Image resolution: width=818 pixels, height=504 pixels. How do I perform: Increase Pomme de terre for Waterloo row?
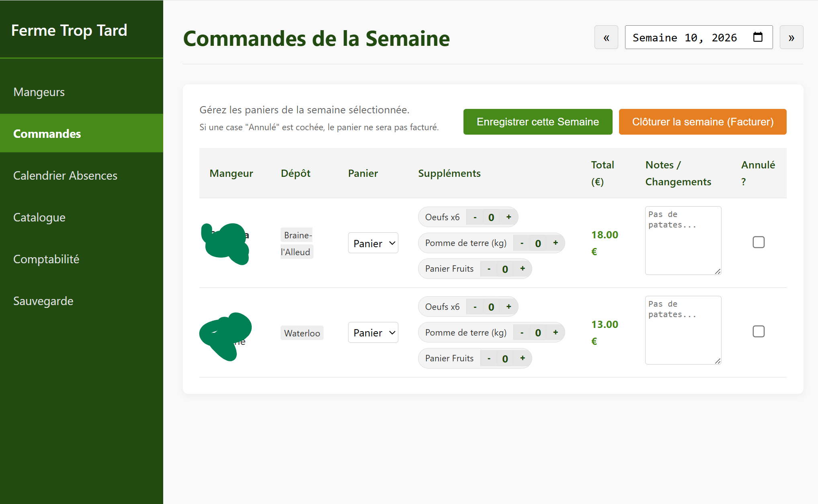pyautogui.click(x=556, y=332)
